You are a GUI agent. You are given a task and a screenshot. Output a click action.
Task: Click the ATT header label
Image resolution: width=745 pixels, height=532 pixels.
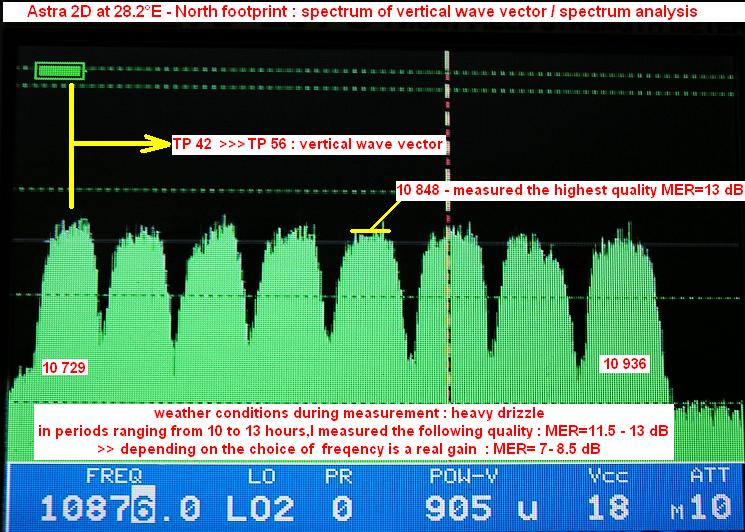[709, 475]
